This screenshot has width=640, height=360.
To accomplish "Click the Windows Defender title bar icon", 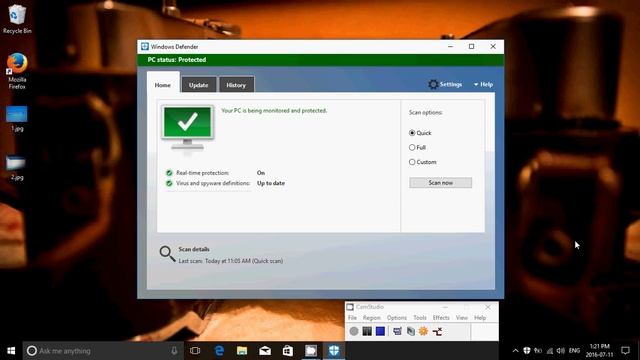I will point(144,47).
